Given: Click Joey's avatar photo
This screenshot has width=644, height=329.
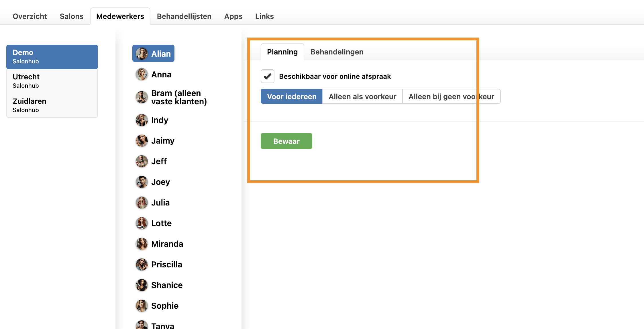Looking at the screenshot, I should pos(142,182).
